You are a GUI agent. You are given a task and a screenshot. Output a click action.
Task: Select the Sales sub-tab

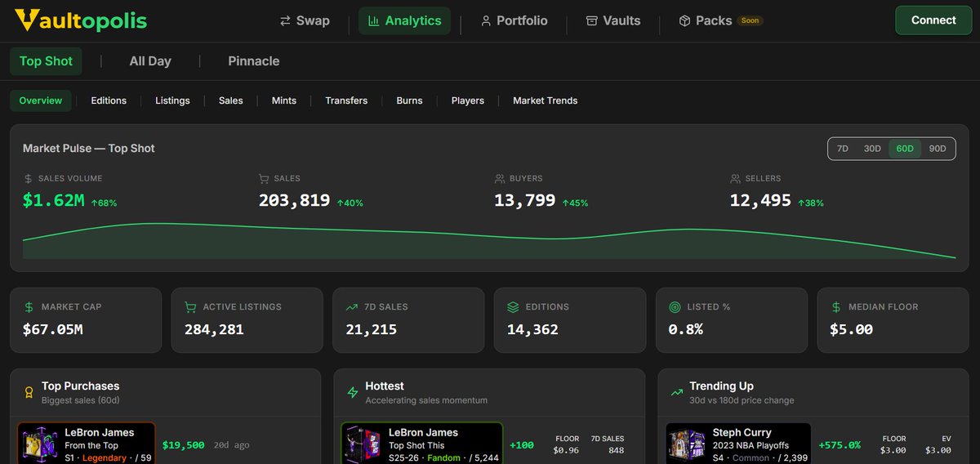point(231,100)
